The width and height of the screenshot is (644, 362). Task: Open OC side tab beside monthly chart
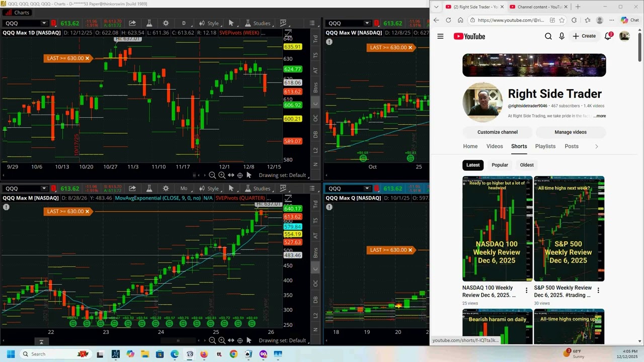[x=316, y=284]
